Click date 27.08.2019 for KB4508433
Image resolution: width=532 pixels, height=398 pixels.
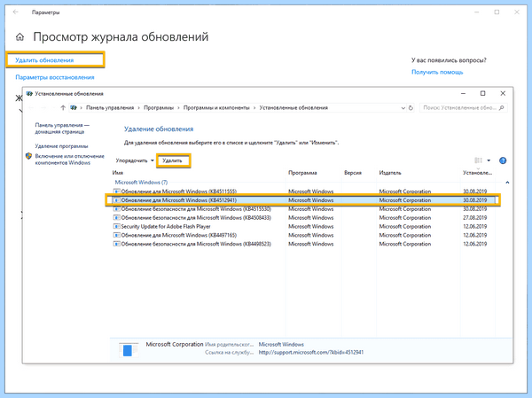[x=474, y=218]
